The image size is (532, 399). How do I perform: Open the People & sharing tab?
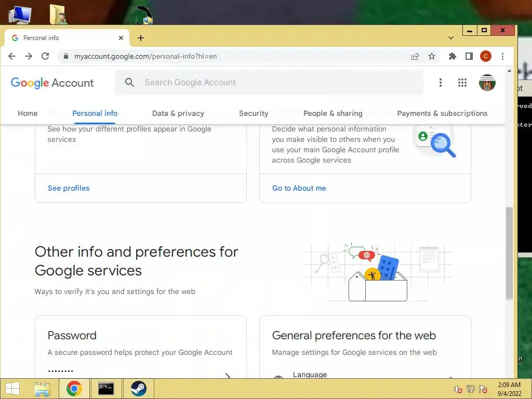333,113
